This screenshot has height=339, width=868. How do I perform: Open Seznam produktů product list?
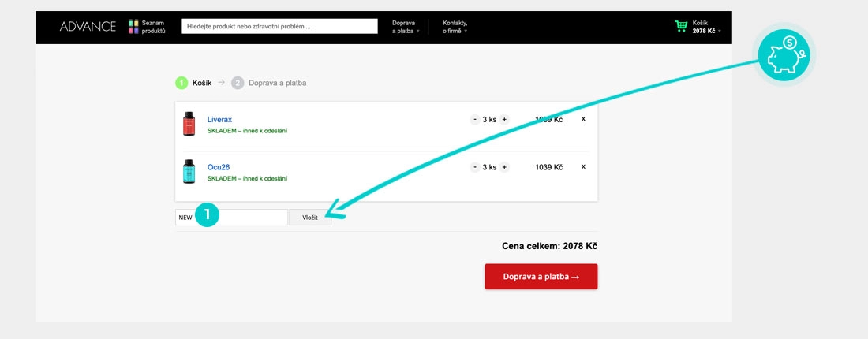tap(147, 27)
